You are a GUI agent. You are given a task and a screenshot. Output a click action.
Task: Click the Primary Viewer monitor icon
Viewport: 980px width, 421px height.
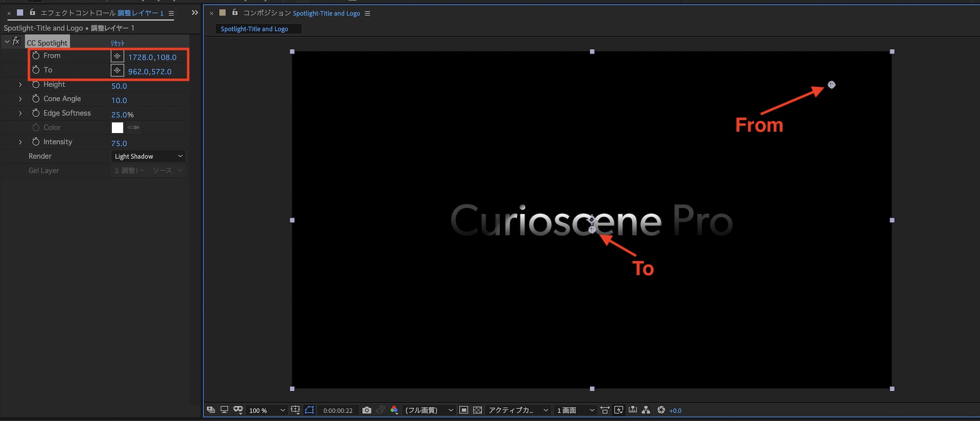tap(224, 410)
